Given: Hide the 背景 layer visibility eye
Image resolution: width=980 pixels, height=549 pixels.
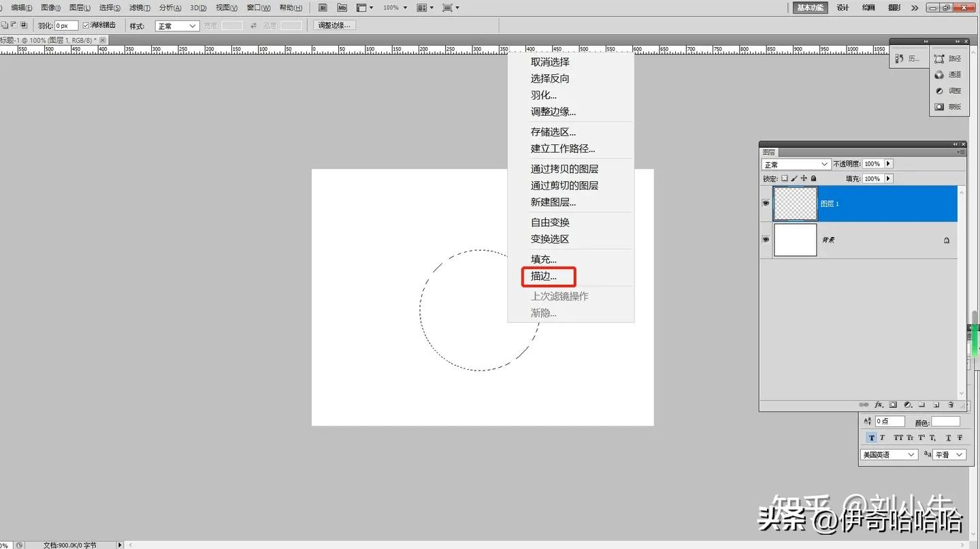Looking at the screenshot, I should click(765, 240).
